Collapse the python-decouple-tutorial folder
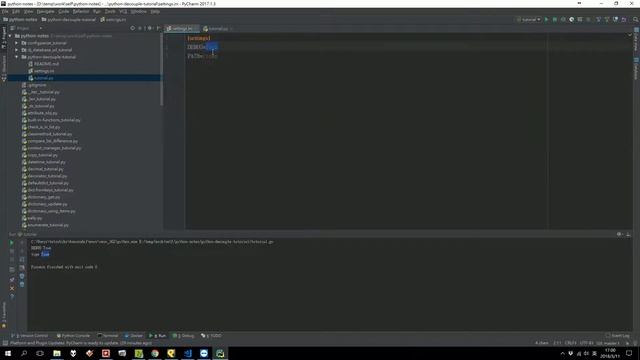Image resolution: width=640 pixels, height=360 pixels. [17, 57]
